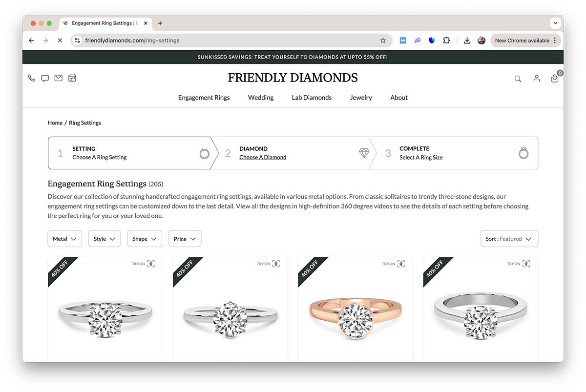Click the blue M extension icon
Viewport: 586px width, 392px height.
(403, 41)
